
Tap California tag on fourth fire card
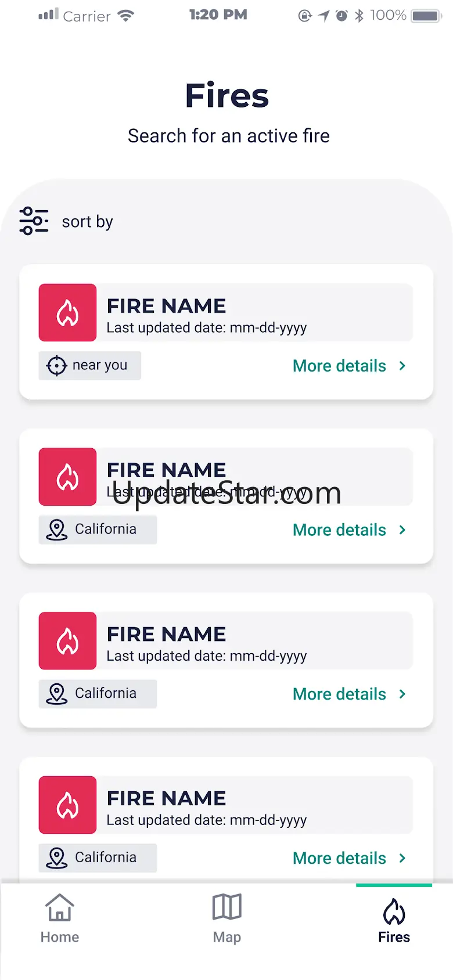click(x=98, y=858)
